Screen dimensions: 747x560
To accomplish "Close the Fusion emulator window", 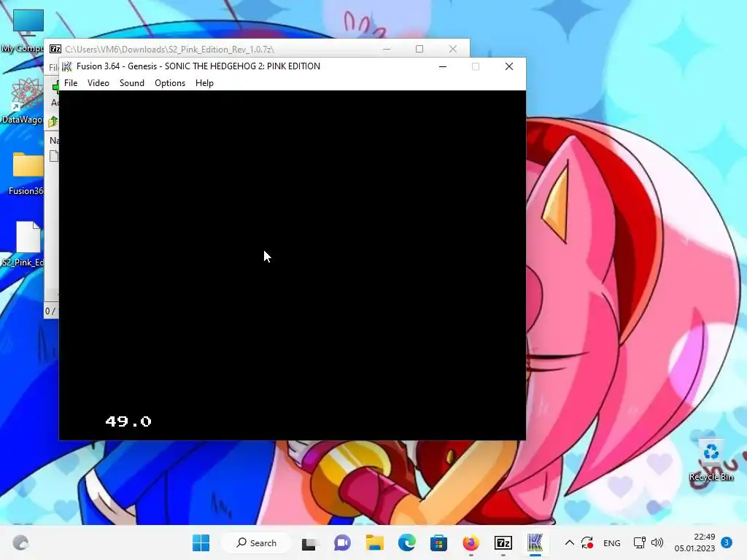I will point(508,66).
